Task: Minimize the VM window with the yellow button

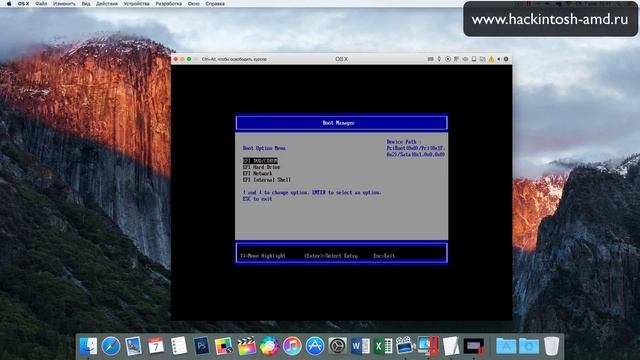Action: tap(182, 59)
